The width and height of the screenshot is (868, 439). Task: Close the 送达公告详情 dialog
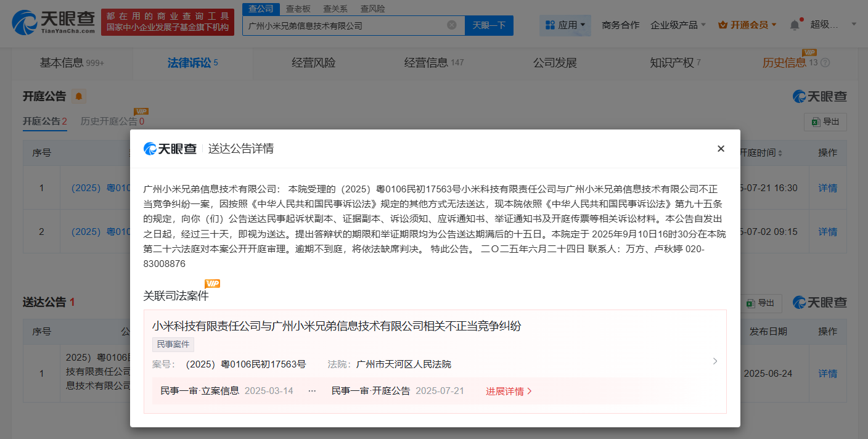click(x=721, y=149)
